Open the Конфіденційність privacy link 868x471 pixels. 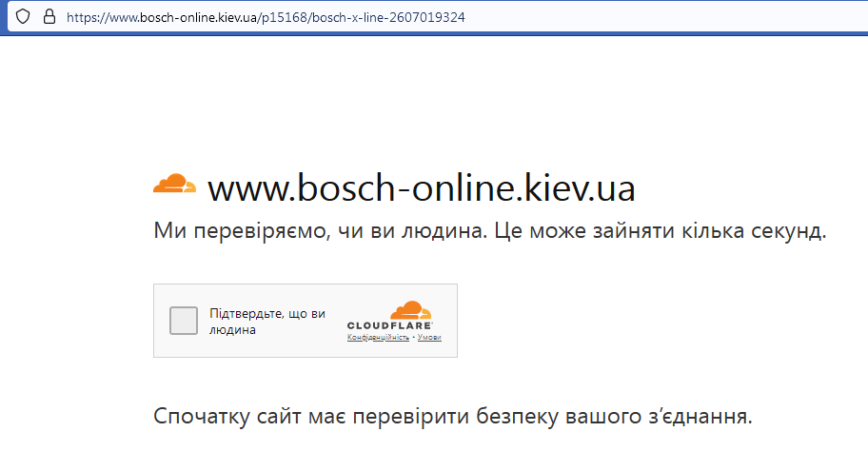point(378,337)
